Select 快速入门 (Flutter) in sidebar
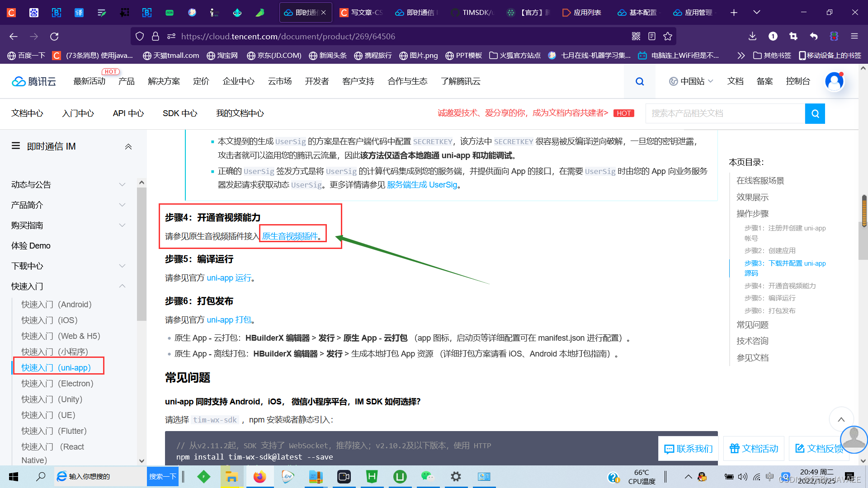Viewport: 868px width, 488px height. pyautogui.click(x=54, y=431)
